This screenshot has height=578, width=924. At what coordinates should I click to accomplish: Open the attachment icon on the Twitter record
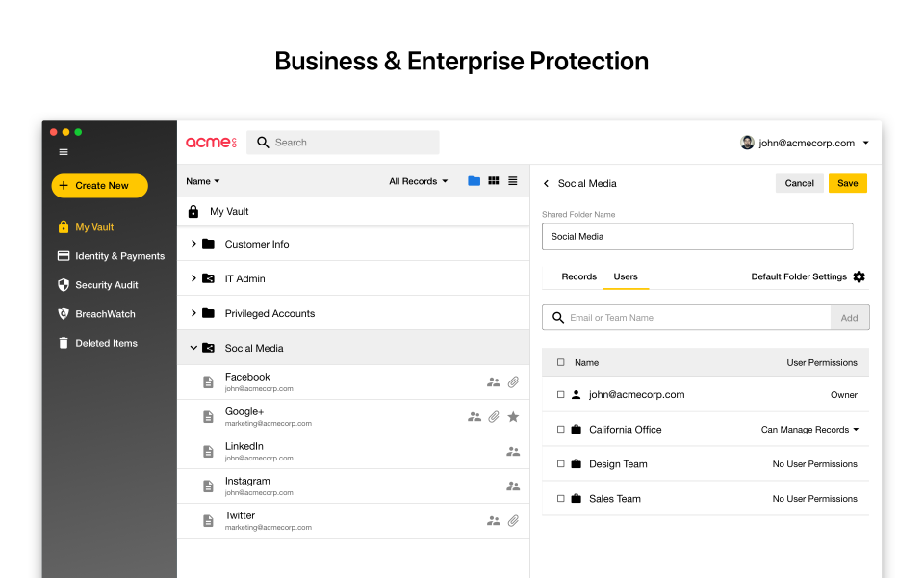513,520
